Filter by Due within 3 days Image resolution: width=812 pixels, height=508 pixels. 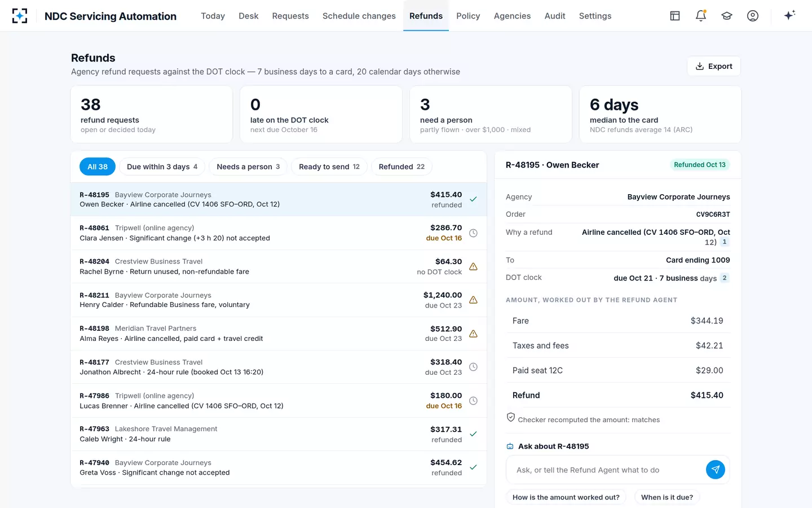(x=162, y=167)
